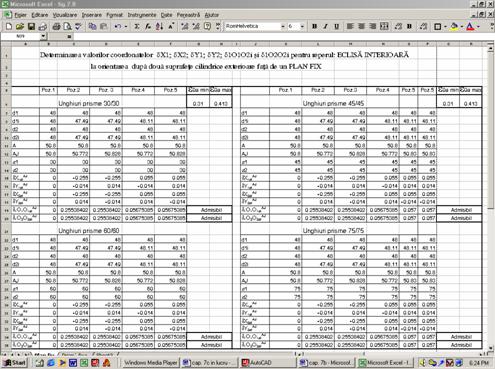Click the AutoSum sigma icon
Image resolution: width=495 pixels, height=369 pixels.
pyautogui.click(x=137, y=26)
